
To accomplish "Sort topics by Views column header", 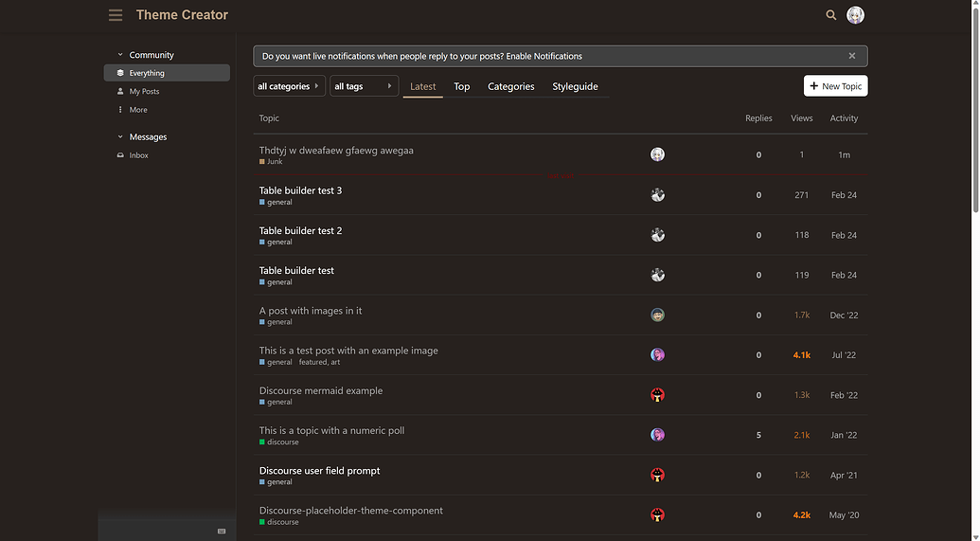I will (801, 118).
